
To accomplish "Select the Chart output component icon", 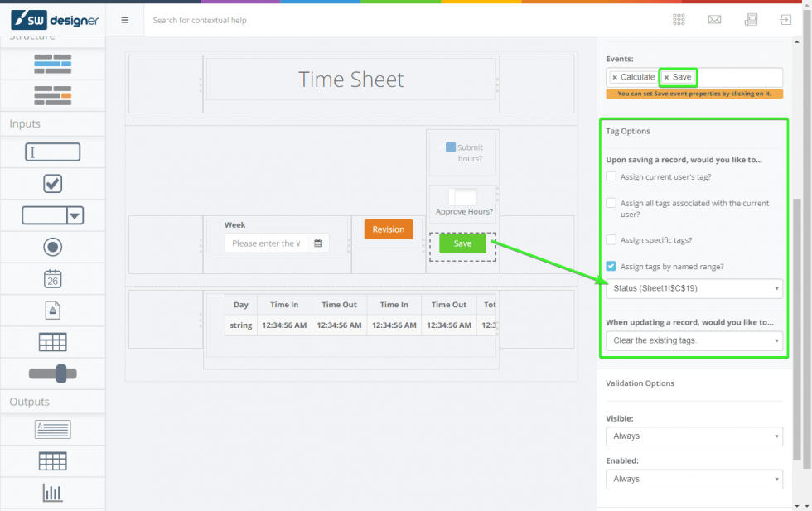I will click(x=52, y=492).
